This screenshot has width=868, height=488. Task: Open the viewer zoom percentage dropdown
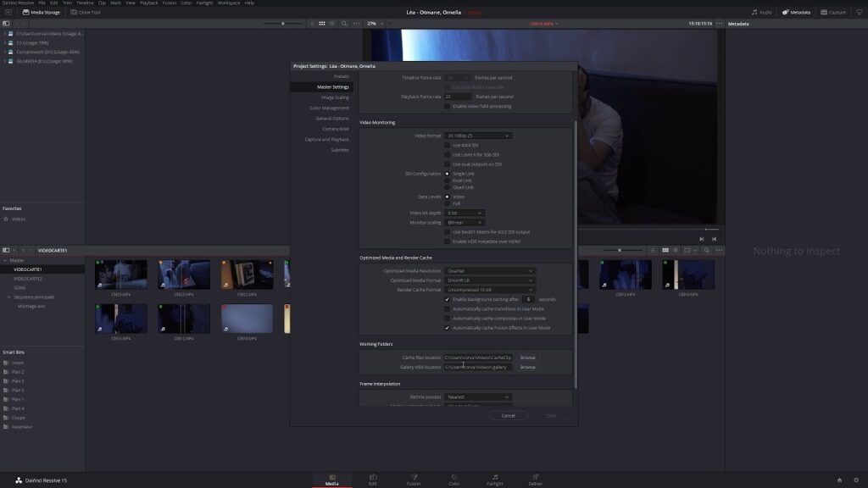tap(376, 24)
